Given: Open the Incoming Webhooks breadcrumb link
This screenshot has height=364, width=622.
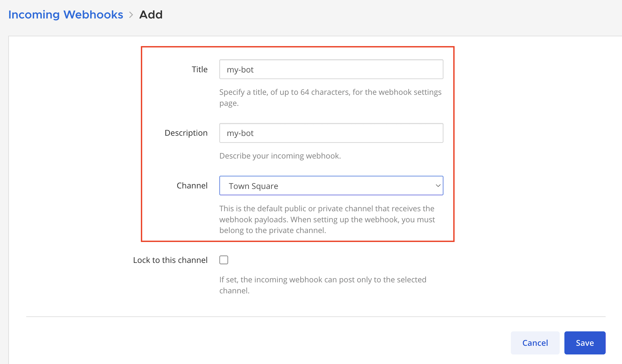Looking at the screenshot, I should tap(66, 15).
